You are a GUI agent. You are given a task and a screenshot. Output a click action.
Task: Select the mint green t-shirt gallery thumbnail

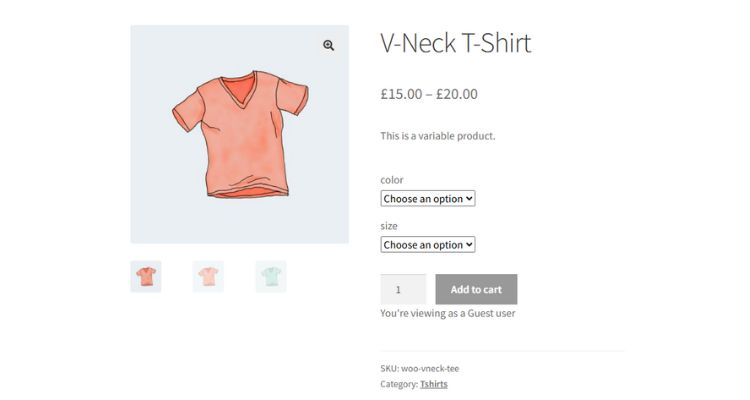point(270,276)
